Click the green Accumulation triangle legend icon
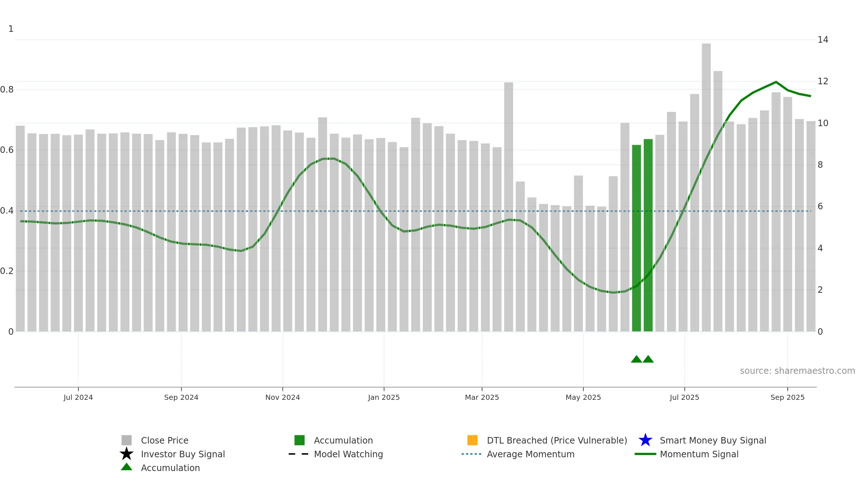The height and width of the screenshot is (488, 868). click(127, 467)
